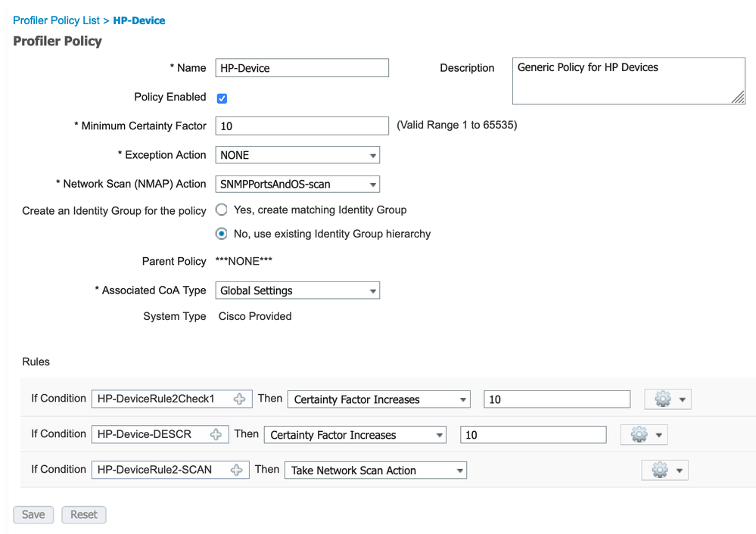Viewport: 756px width, 534px height.
Task: Edit certainty value for HP-DeviceRule2Check1 rule
Action: tap(557, 399)
